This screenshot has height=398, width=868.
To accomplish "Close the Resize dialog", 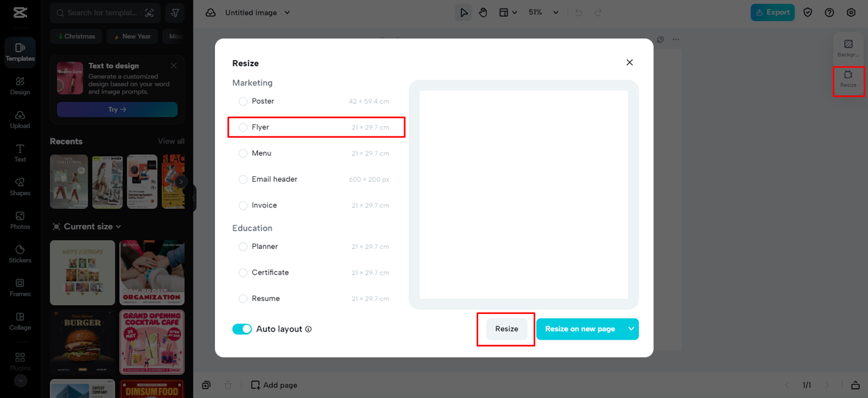I will pos(629,62).
